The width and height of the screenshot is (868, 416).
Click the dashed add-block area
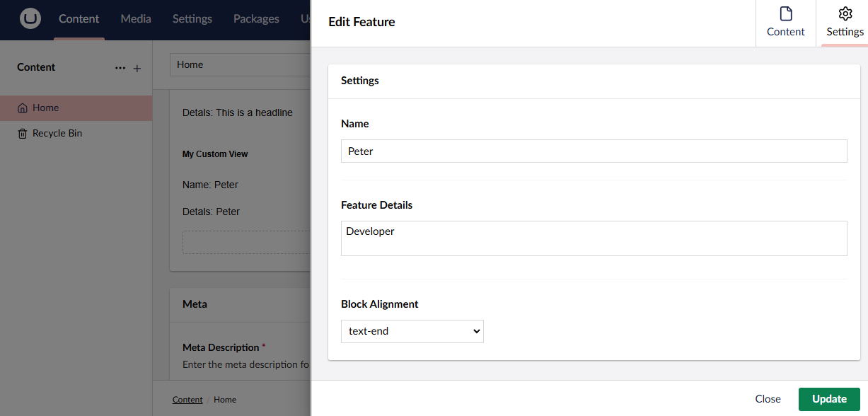pyautogui.click(x=246, y=242)
